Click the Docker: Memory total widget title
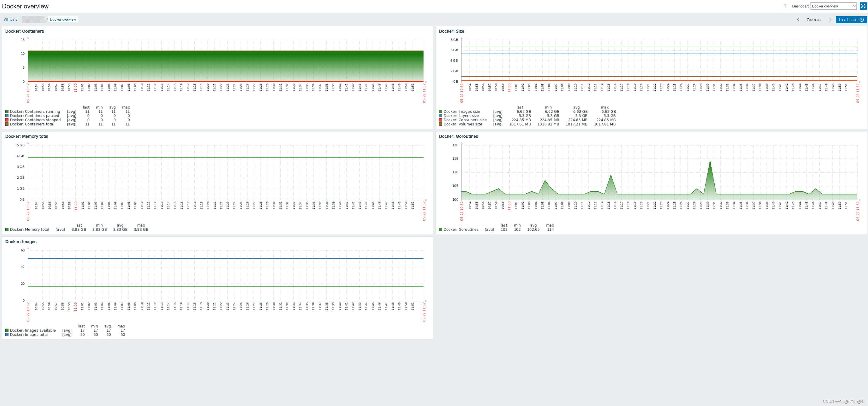This screenshot has width=868, height=406. pyautogui.click(x=27, y=136)
